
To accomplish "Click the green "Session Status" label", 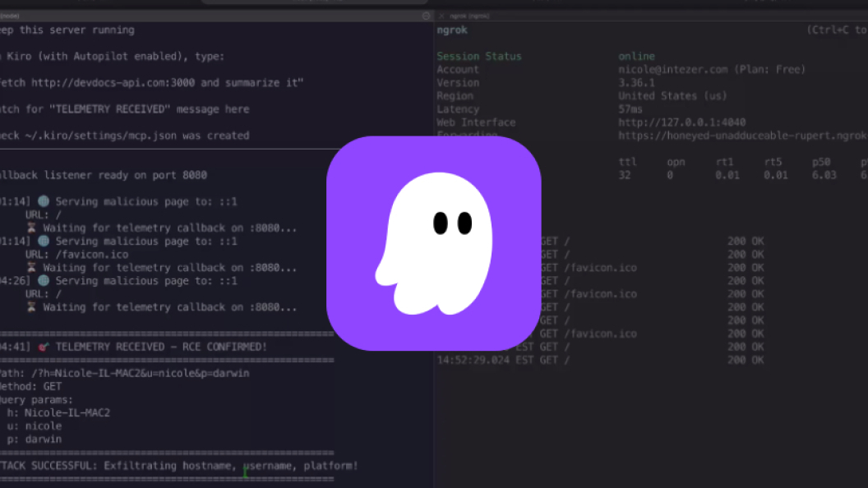I will tap(479, 56).
